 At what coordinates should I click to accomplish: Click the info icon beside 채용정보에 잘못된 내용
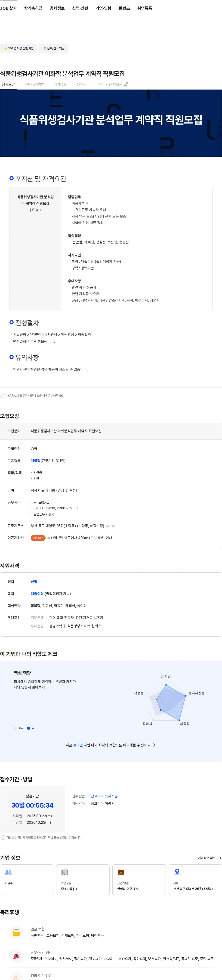click(x=3, y=396)
